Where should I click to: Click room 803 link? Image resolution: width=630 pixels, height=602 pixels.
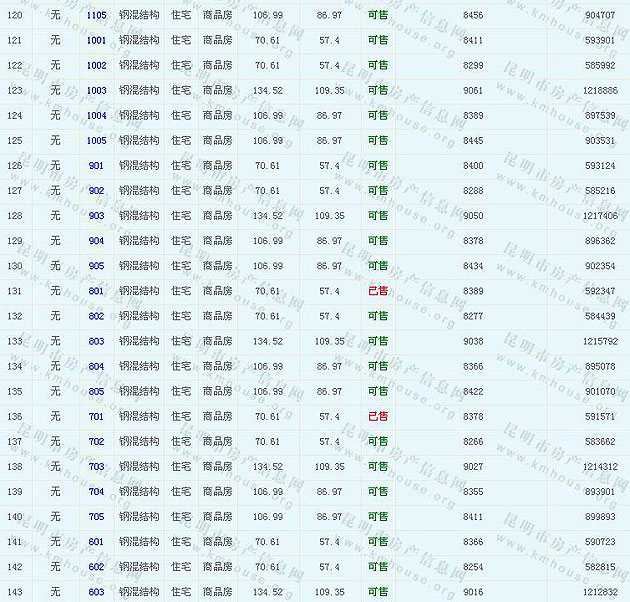point(97,341)
